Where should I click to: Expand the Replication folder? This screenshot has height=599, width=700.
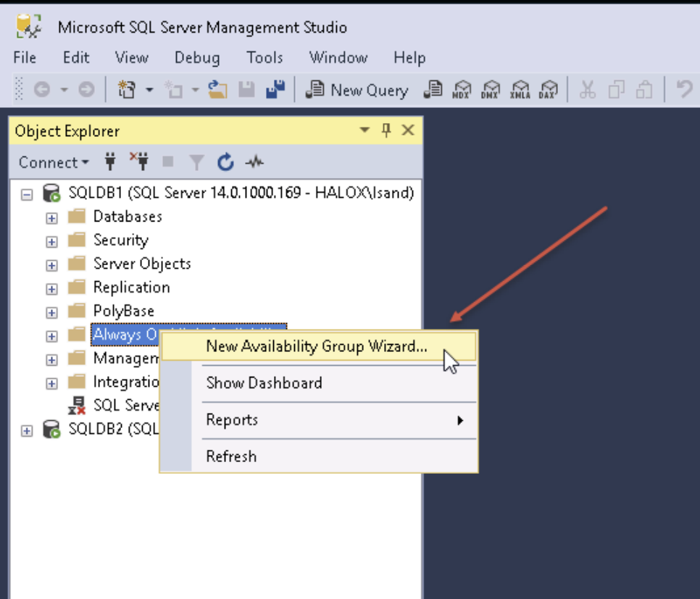click(x=51, y=289)
